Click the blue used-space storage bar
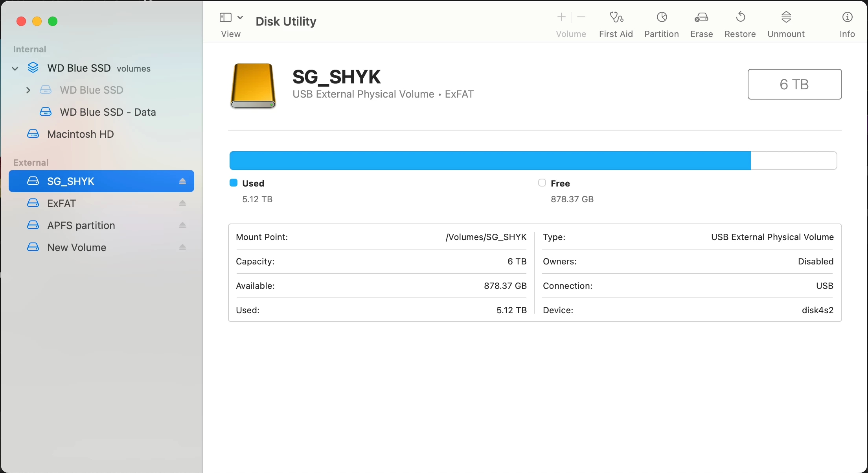 [490, 161]
